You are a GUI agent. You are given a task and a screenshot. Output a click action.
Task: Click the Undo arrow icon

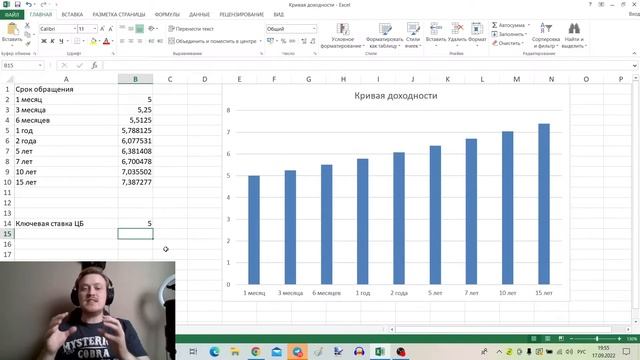tap(29, 4)
